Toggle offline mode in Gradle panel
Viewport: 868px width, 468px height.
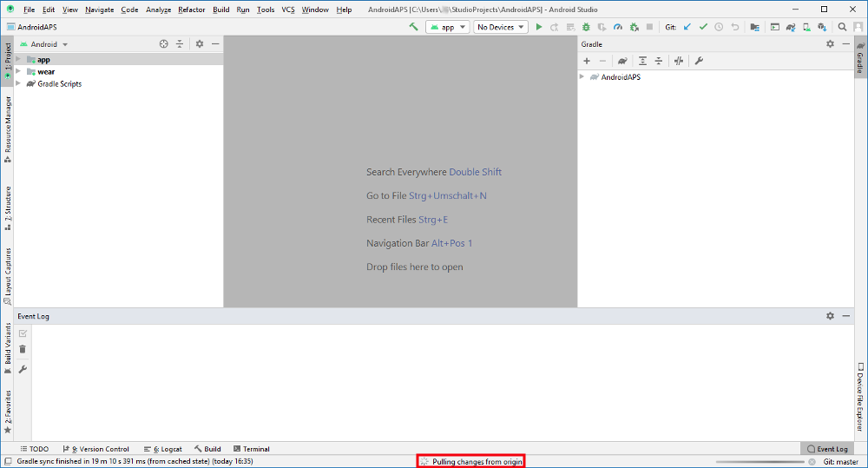[x=679, y=61]
